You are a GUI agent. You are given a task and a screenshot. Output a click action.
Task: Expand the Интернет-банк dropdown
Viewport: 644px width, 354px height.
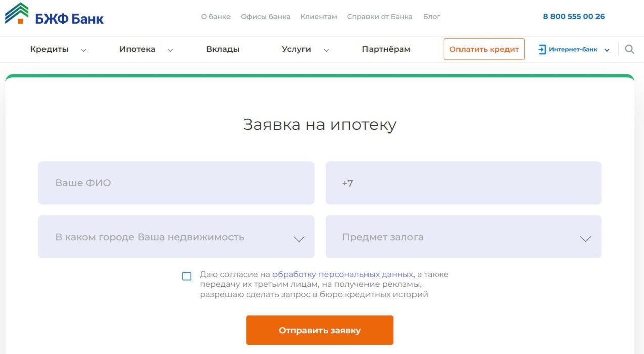607,49
